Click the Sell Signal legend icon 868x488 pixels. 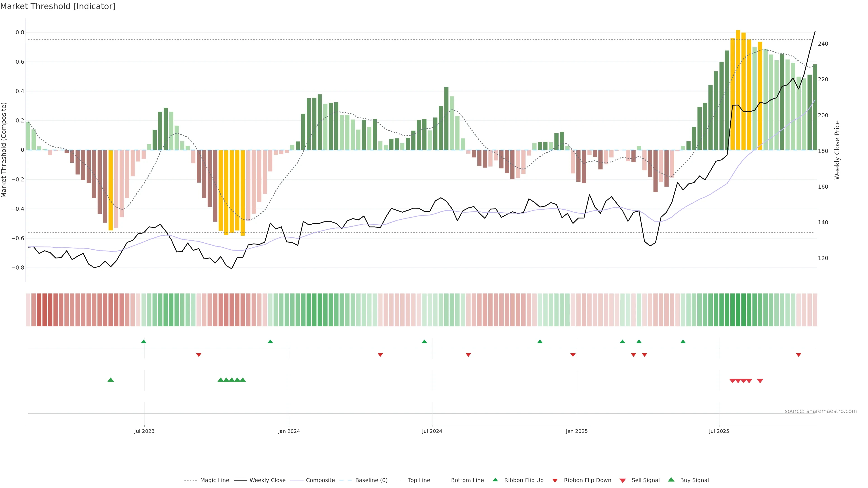coord(622,481)
